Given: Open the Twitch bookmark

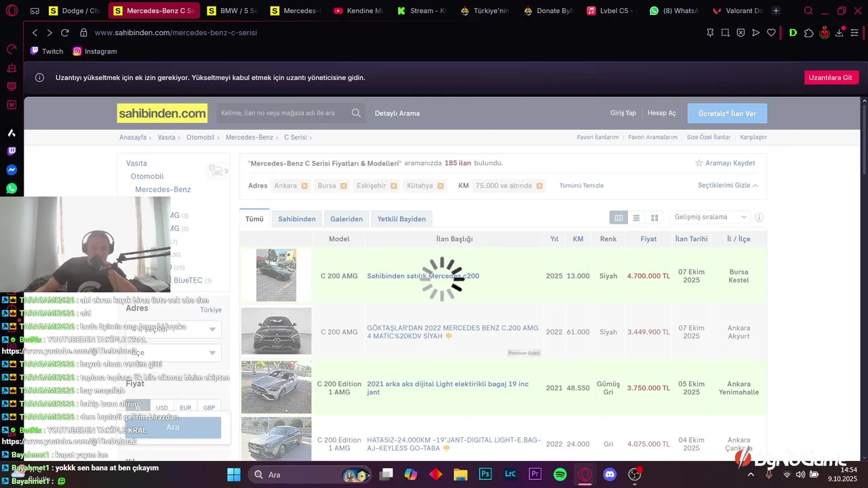Looking at the screenshot, I should [x=47, y=52].
